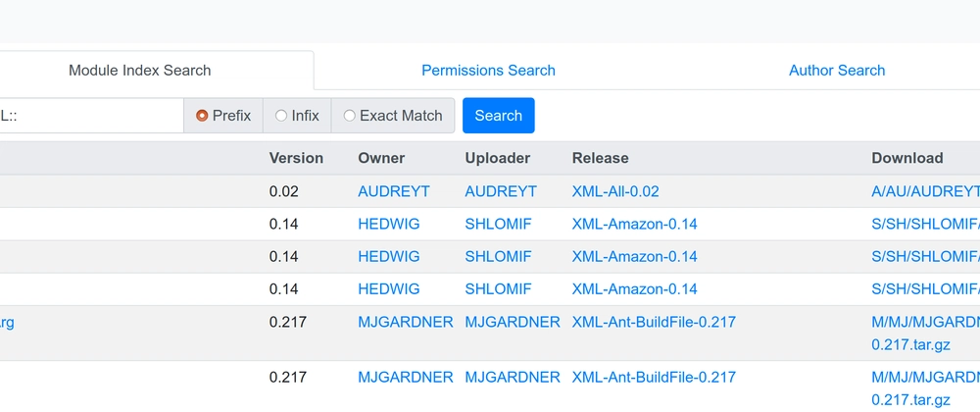The image size is (980, 412).
Task: Click the blue Search button
Action: click(498, 116)
